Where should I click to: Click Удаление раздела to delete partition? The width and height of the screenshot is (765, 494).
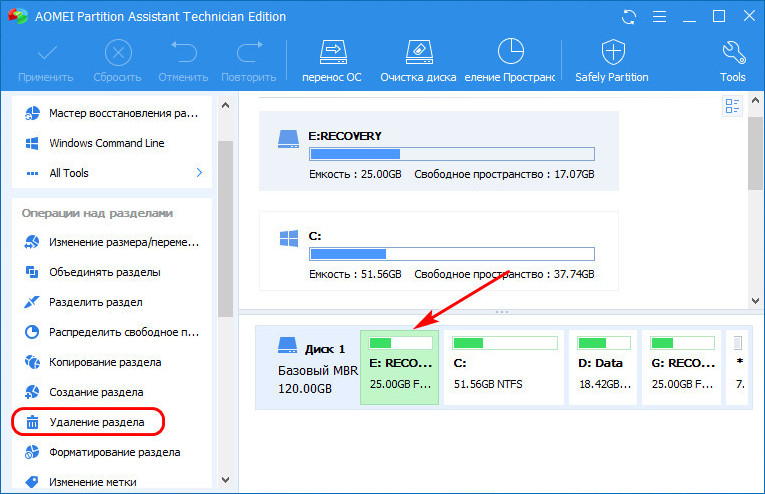88,422
